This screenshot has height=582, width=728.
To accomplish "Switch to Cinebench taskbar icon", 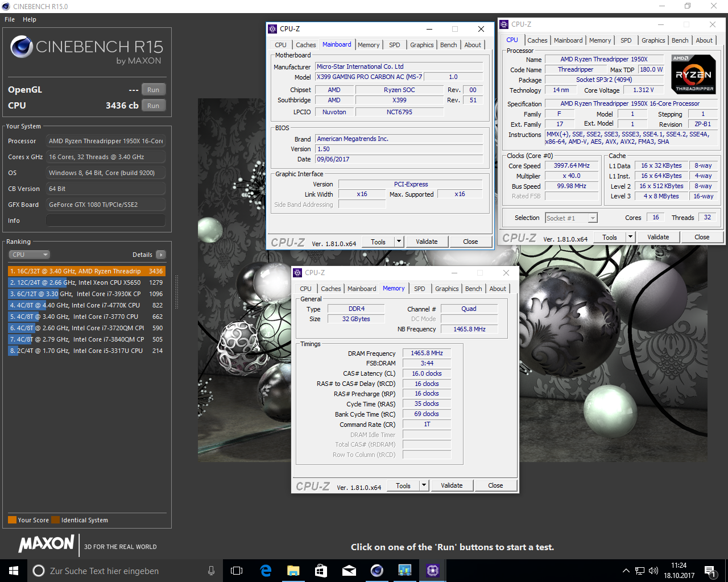I will point(377,571).
